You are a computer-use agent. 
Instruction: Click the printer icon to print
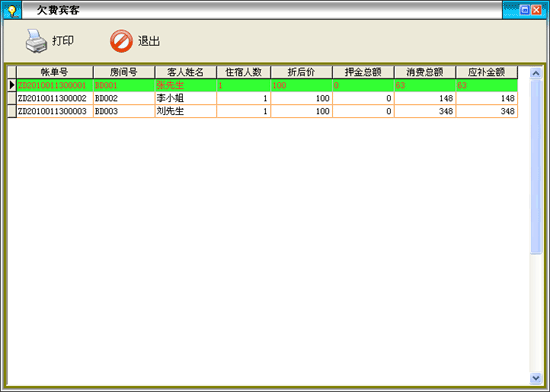click(x=36, y=41)
